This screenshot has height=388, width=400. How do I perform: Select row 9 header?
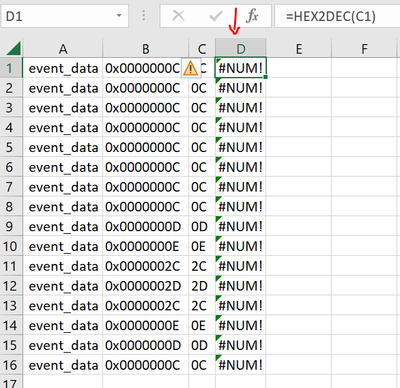(11, 227)
